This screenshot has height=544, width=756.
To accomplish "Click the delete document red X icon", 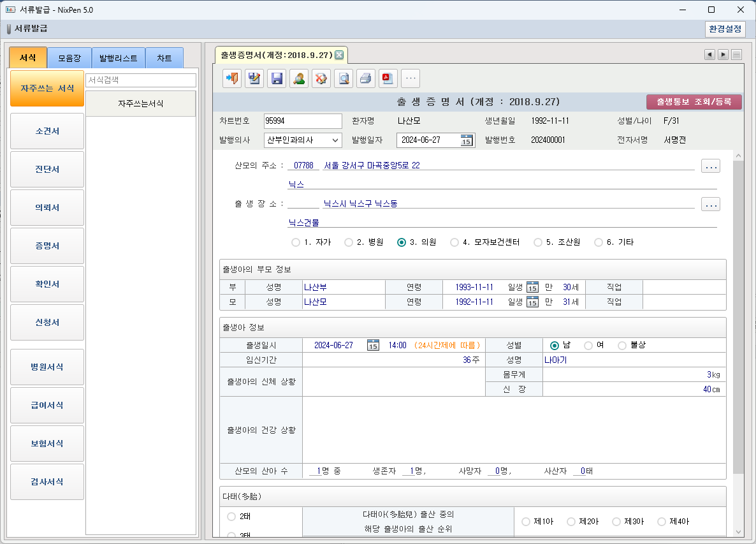I will coord(321,78).
